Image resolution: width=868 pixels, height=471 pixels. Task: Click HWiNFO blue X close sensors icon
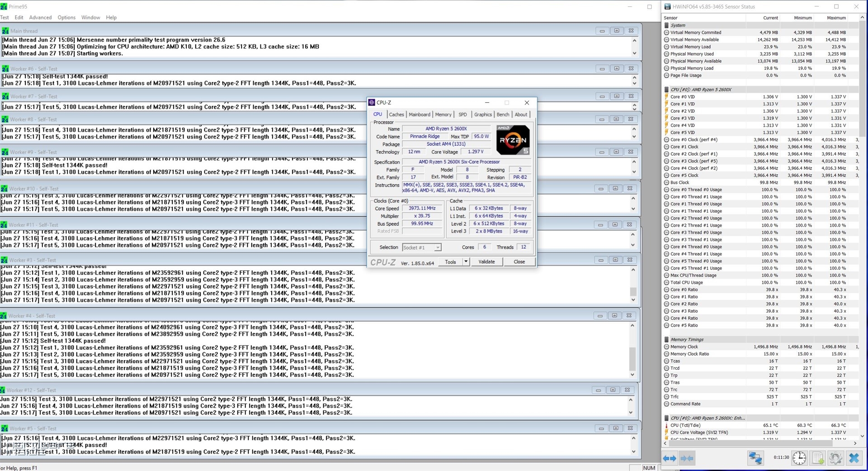point(854,458)
